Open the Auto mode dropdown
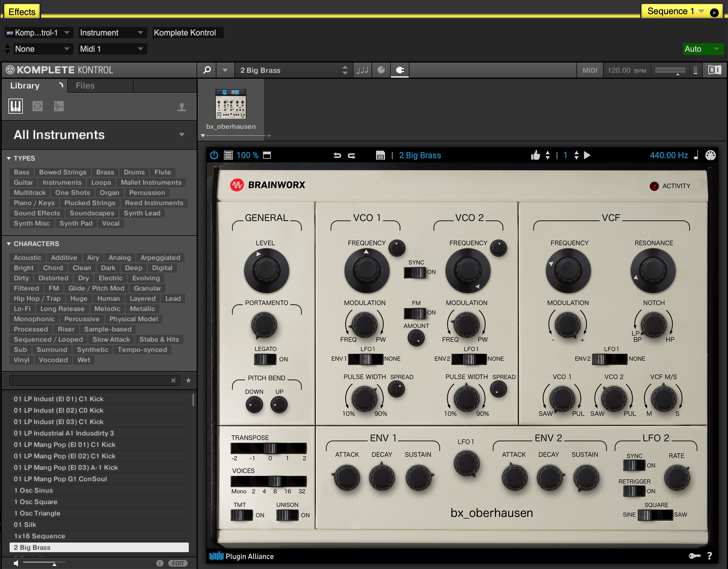The height and width of the screenshot is (569, 728). [703, 49]
